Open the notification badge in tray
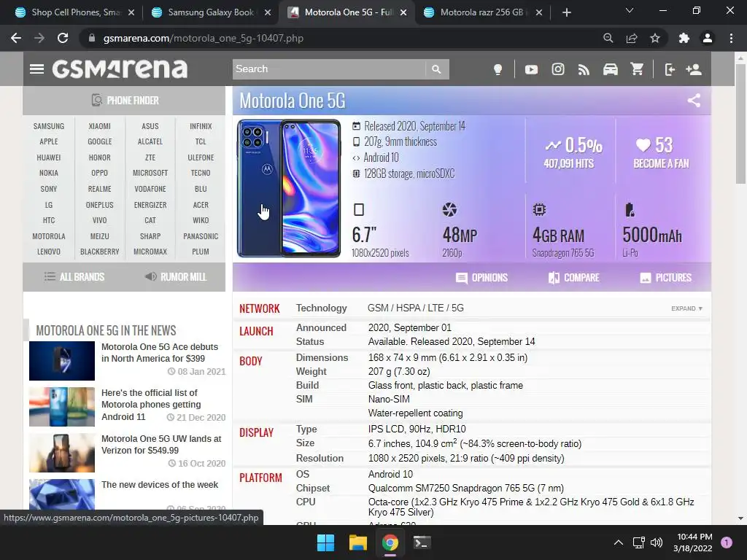 tap(727, 542)
